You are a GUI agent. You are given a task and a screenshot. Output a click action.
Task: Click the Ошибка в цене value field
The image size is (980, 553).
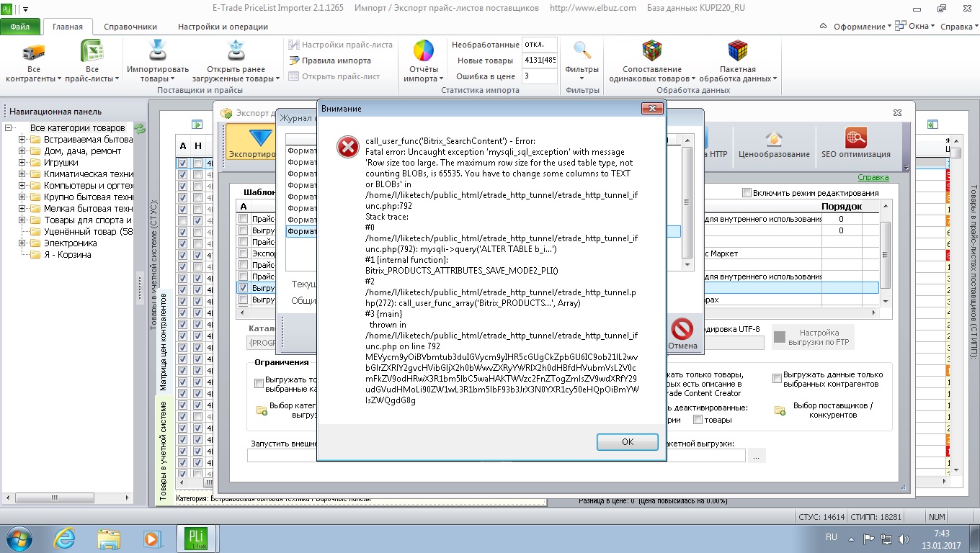point(538,76)
